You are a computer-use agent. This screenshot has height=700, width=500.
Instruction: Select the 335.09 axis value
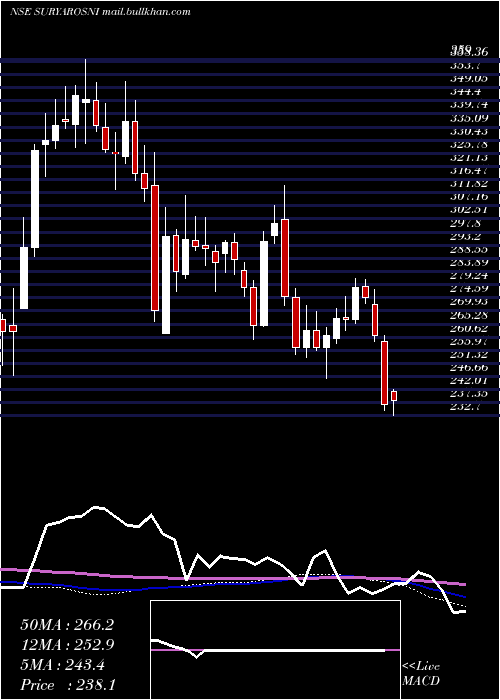(468, 118)
